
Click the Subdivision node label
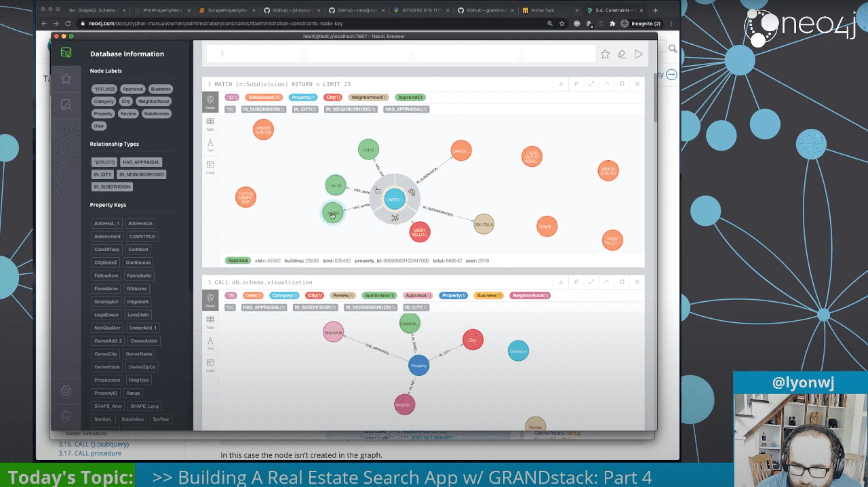coord(156,114)
